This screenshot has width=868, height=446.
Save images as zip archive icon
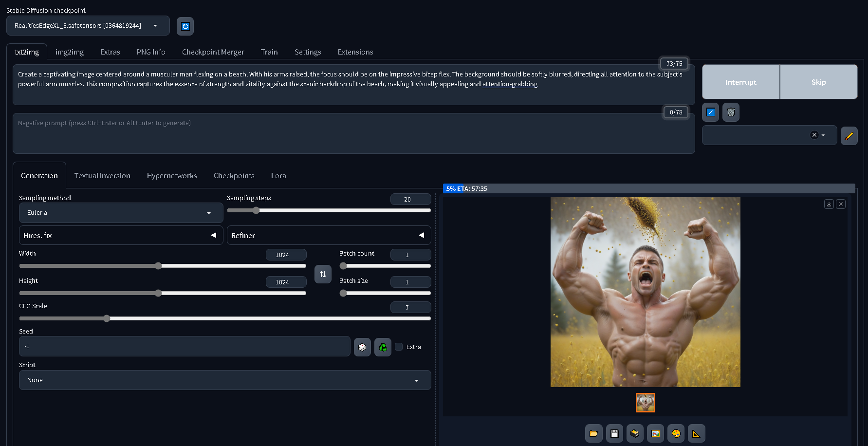point(635,433)
